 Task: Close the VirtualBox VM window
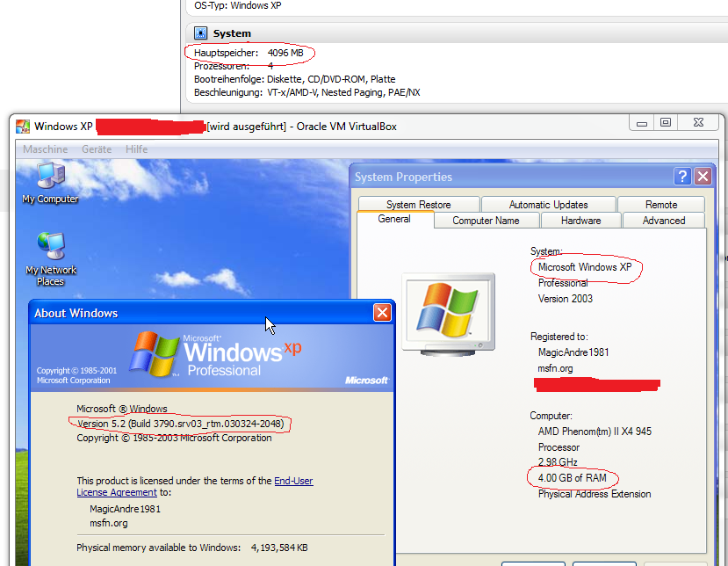click(x=698, y=123)
